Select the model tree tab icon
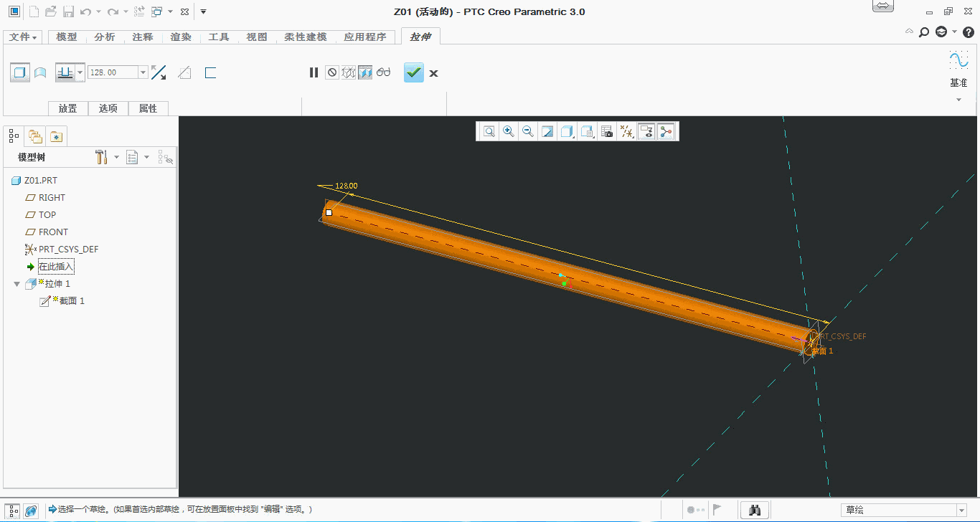This screenshot has width=980, height=522. click(14, 136)
